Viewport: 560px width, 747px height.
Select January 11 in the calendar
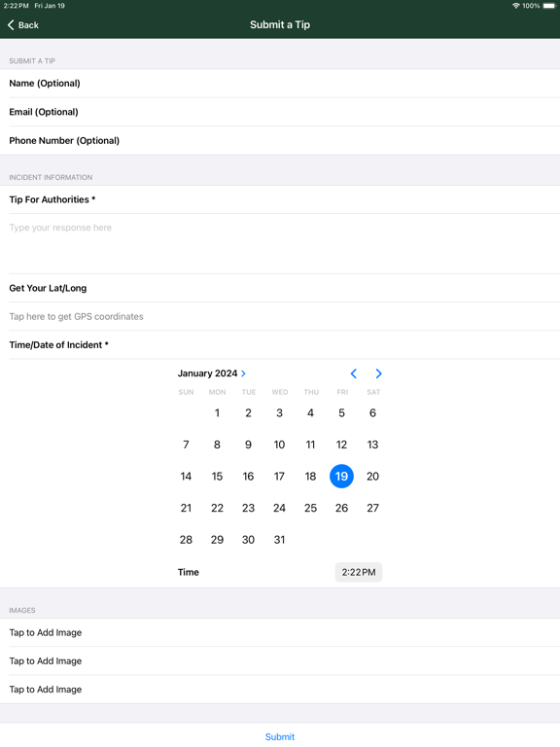tap(310, 445)
